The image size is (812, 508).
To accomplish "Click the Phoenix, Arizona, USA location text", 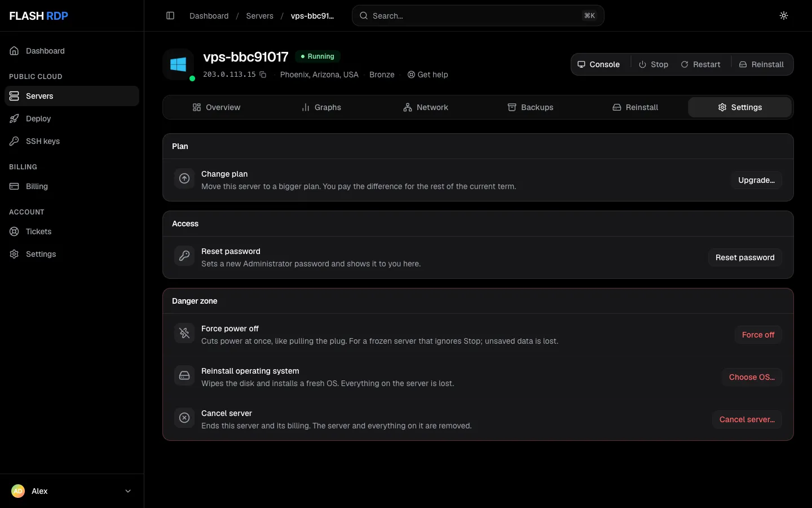I will tap(319, 75).
